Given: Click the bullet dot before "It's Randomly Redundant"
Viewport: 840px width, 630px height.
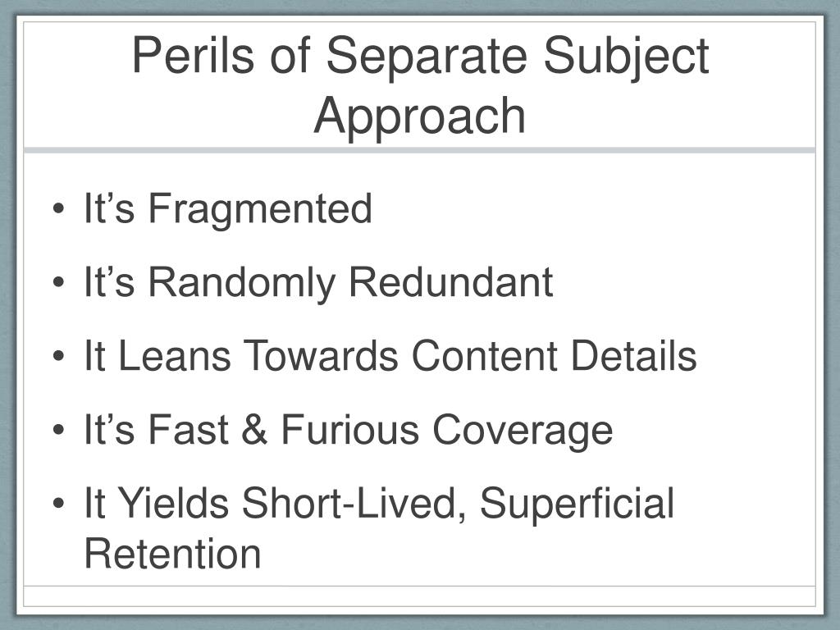Looking at the screenshot, I should 58,282.
